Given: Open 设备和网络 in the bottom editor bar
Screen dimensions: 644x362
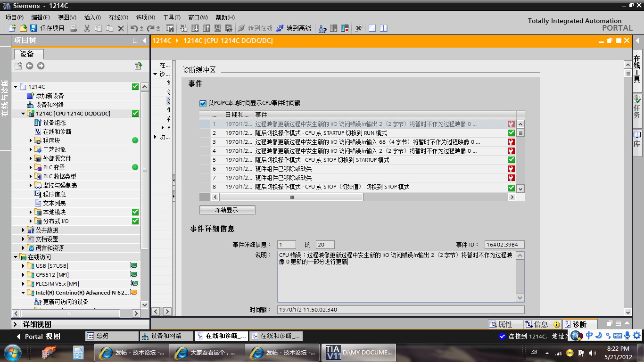Looking at the screenshot, I should pyautogui.click(x=167, y=336).
